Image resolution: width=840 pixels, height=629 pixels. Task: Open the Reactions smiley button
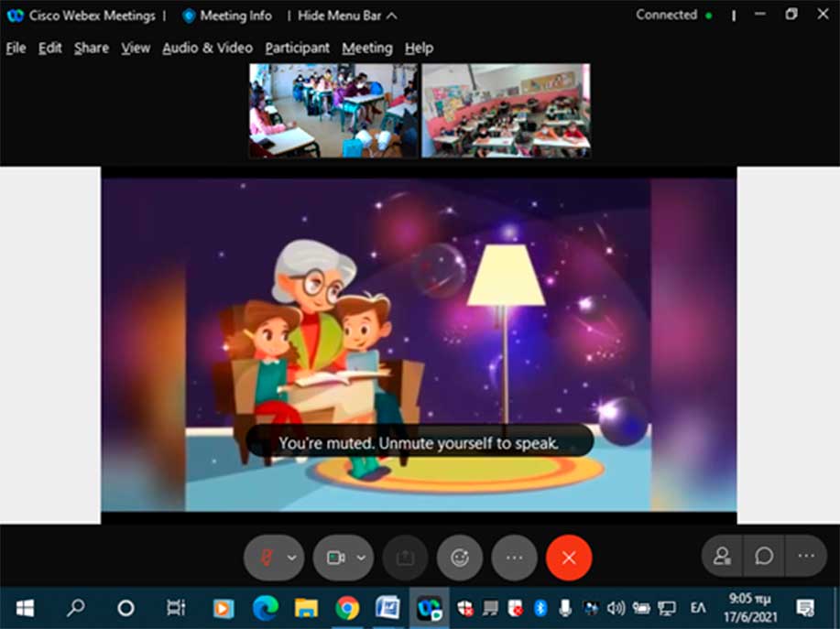460,558
